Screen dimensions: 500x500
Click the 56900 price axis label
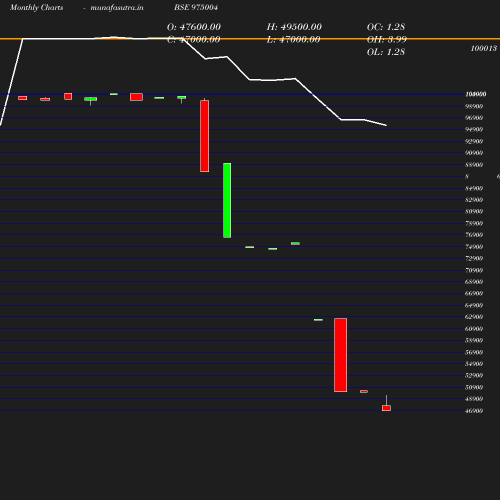coord(474,352)
